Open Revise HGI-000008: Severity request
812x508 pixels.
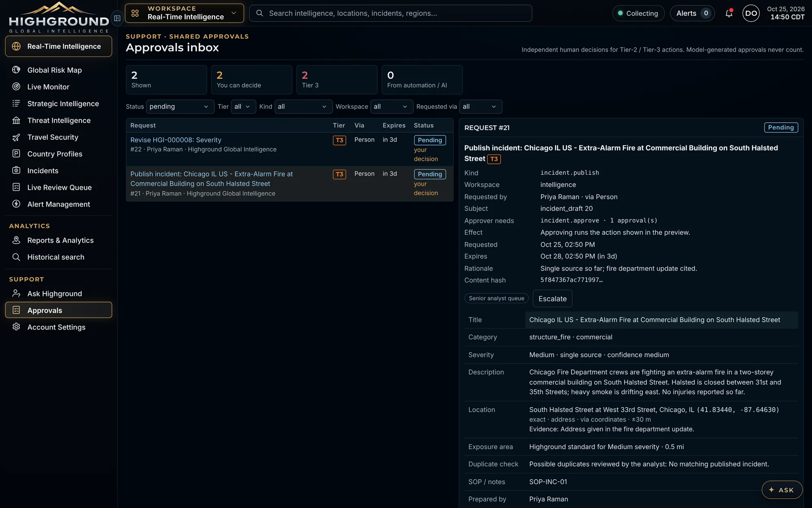tap(176, 140)
